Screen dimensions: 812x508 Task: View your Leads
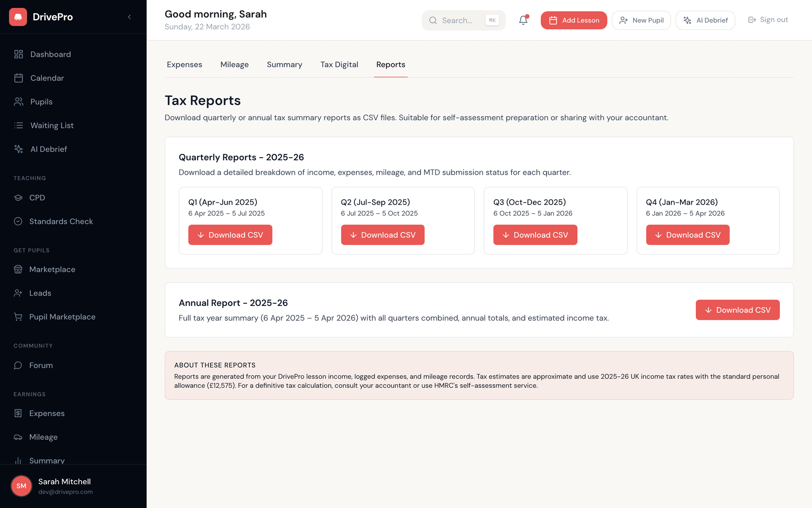40,293
